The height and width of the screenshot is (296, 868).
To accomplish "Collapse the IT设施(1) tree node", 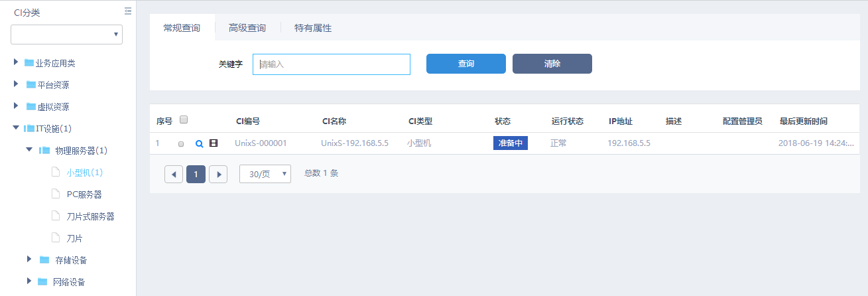I will tap(16, 128).
